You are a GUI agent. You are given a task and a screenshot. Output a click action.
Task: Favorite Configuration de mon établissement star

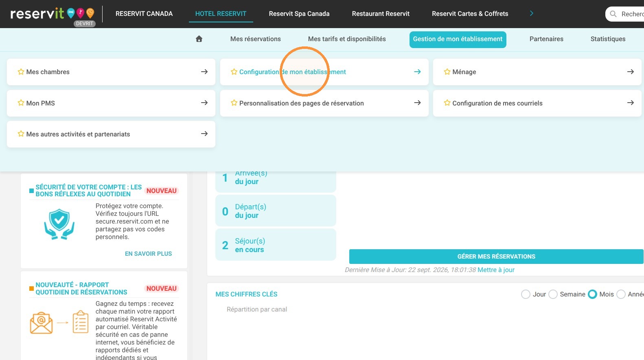coord(234,72)
